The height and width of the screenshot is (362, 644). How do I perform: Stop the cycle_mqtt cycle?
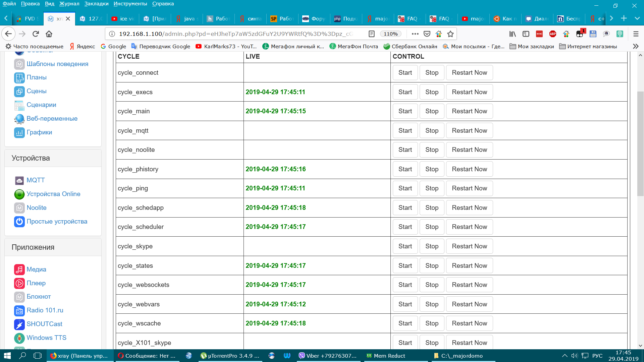(432, 131)
